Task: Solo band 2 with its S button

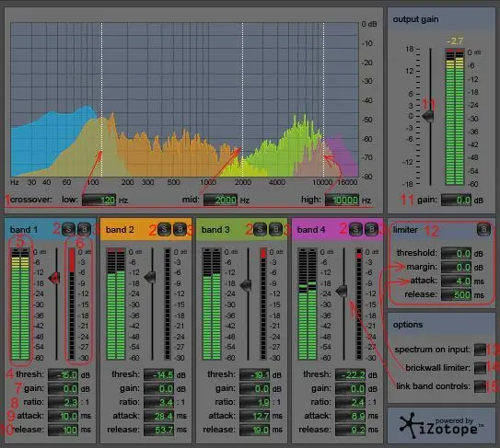Action: 164,229
